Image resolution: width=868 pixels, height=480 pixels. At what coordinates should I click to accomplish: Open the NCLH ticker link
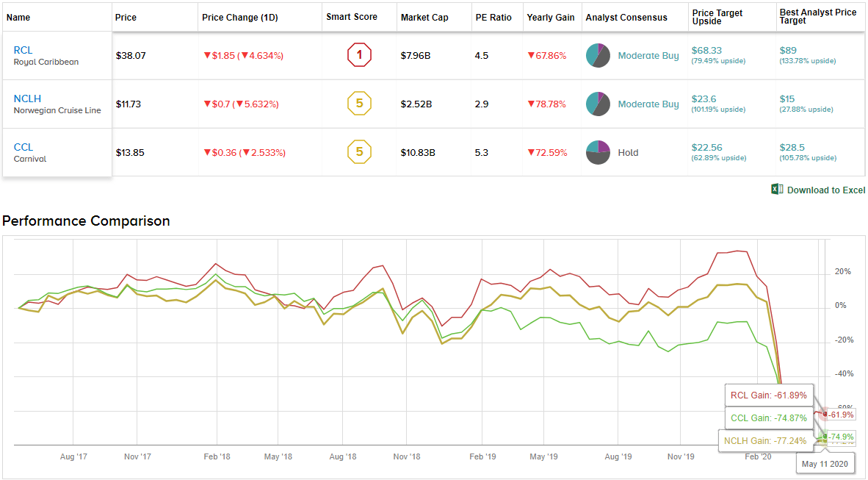(x=27, y=98)
